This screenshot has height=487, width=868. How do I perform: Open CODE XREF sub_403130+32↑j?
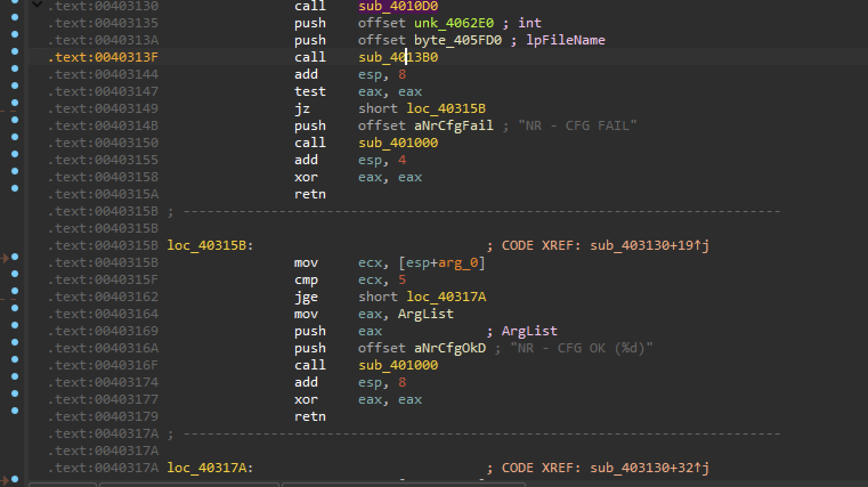[x=650, y=468]
